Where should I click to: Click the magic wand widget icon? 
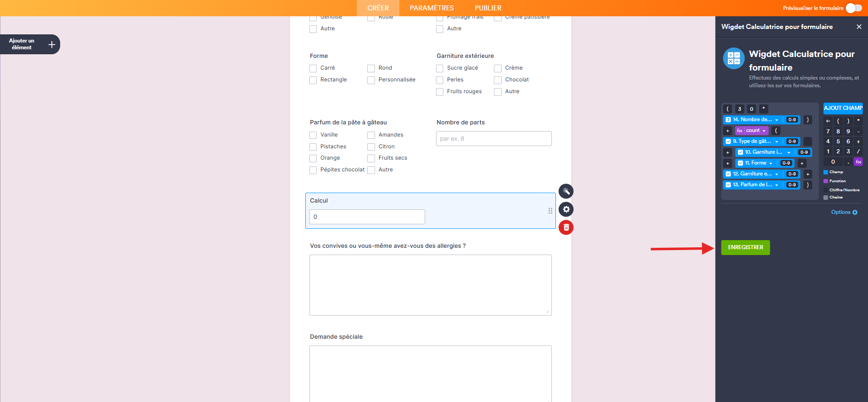pos(566,191)
